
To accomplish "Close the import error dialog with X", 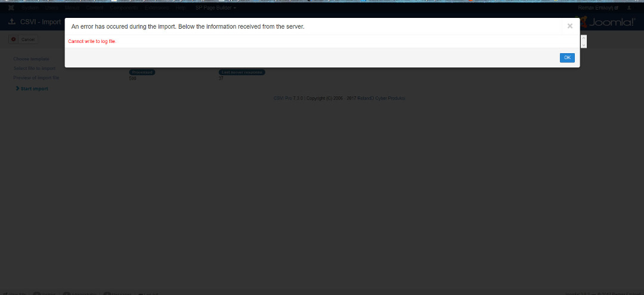I will (570, 26).
